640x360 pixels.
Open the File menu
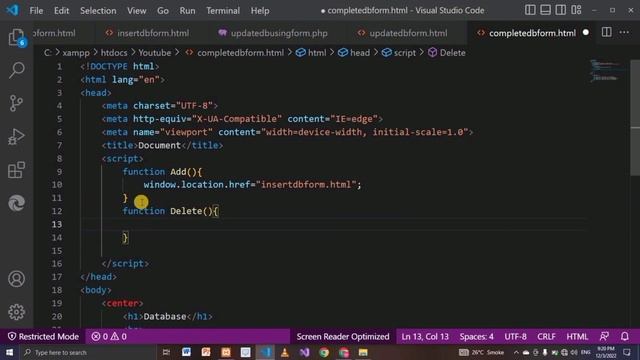(36, 11)
